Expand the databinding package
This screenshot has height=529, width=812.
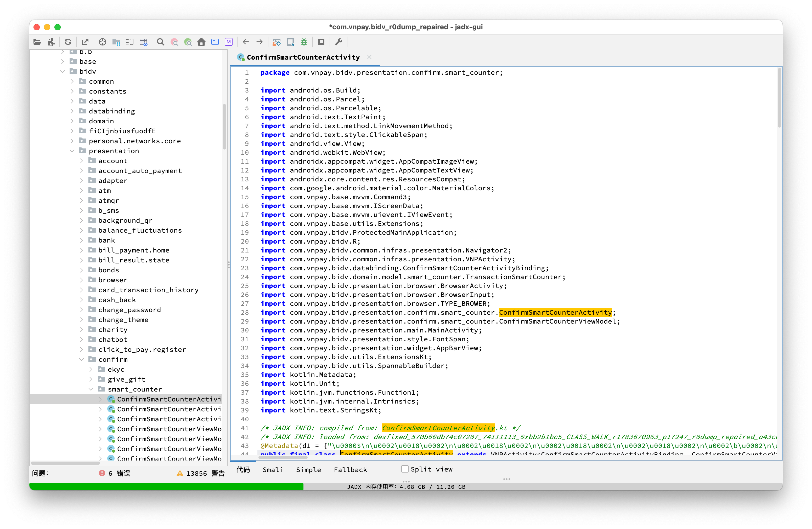[72, 111]
